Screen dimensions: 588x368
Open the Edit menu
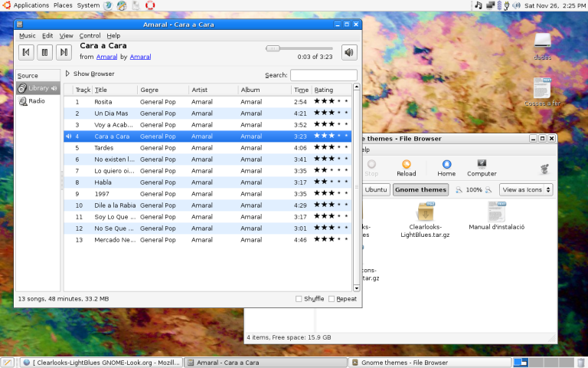pyautogui.click(x=47, y=36)
